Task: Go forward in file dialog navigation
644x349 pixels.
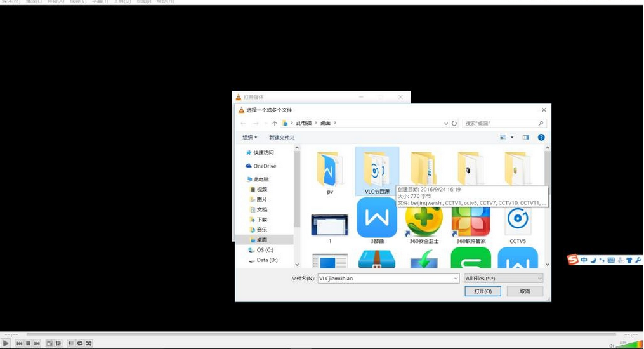Action: [x=256, y=123]
